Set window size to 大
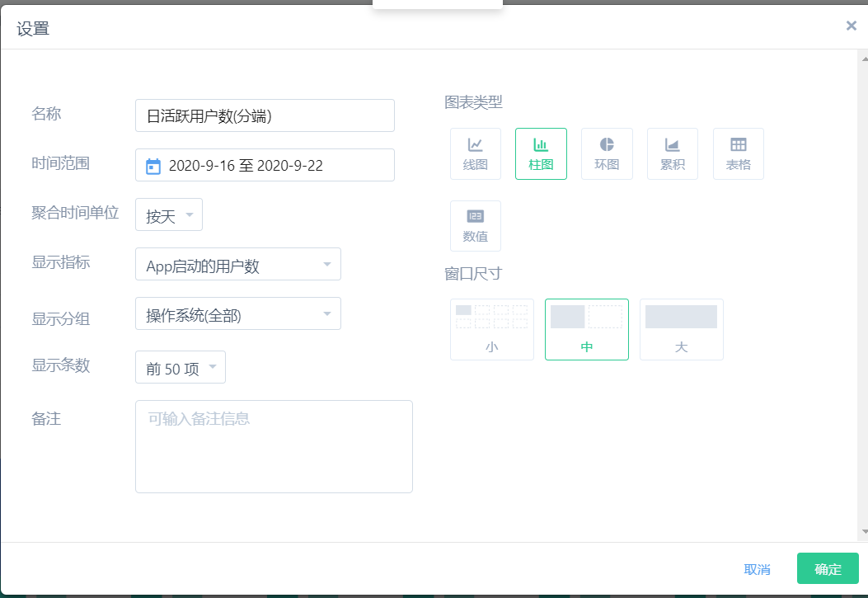This screenshot has width=868, height=598. 682,329
